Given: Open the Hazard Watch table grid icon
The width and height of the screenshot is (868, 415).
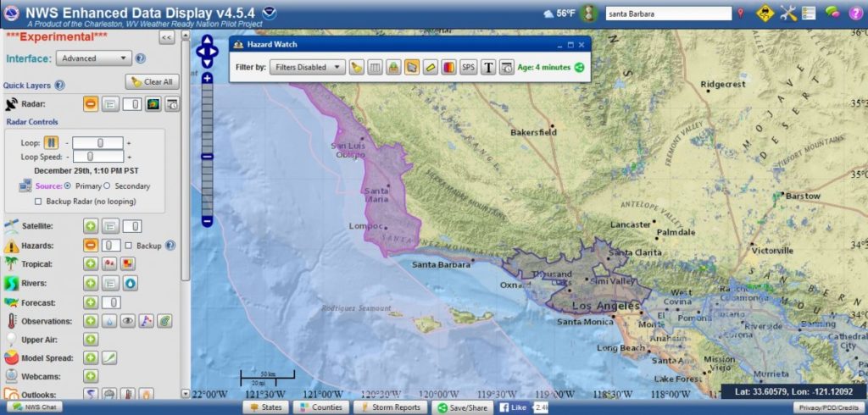Looking at the screenshot, I should pyautogui.click(x=375, y=68).
